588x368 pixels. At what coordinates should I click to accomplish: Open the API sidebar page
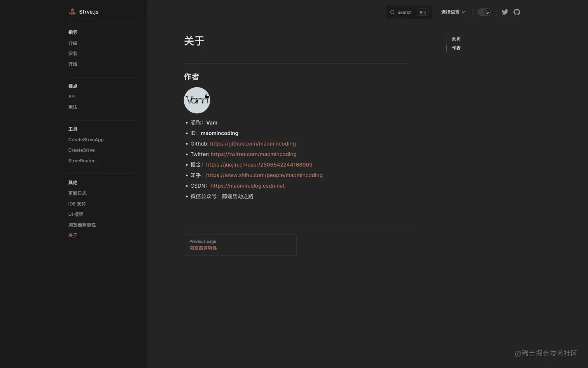pyautogui.click(x=72, y=97)
